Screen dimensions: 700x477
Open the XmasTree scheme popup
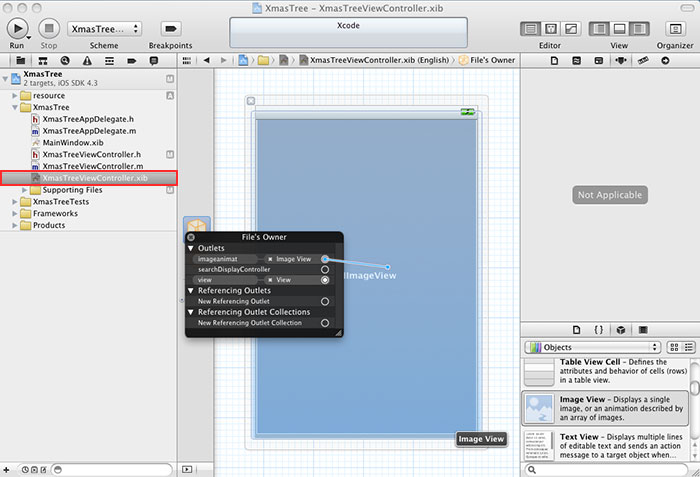coord(104,29)
